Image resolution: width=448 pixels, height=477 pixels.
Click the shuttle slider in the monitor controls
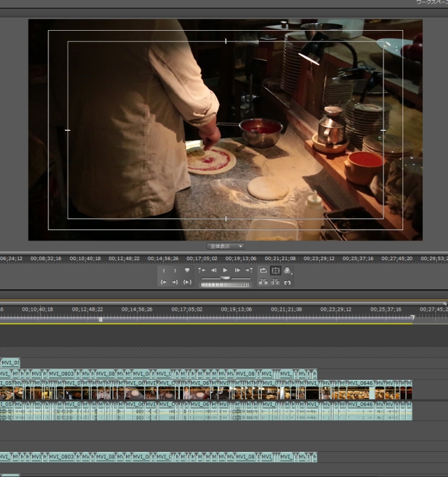[225, 278]
